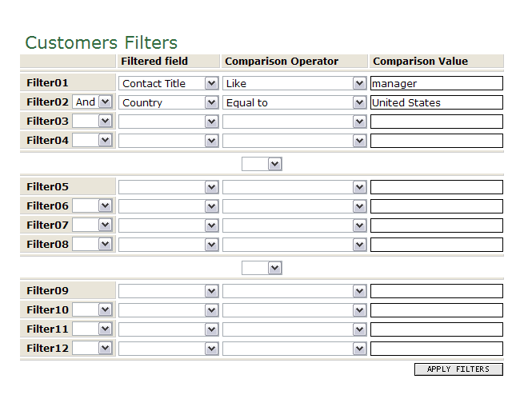532x403 pixels.
Task: Expand Filter09 Comparison Operator dropdown
Action: click(x=294, y=291)
